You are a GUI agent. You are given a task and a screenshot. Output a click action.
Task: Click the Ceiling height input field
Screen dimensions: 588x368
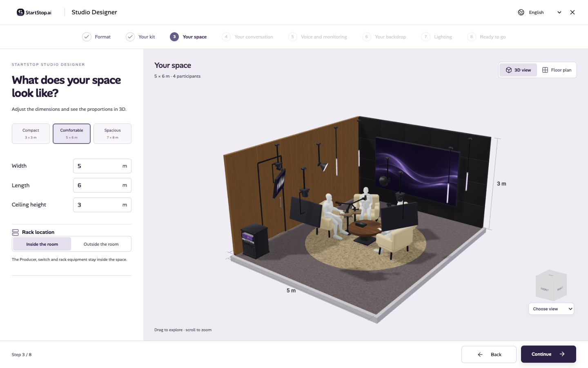tap(102, 205)
